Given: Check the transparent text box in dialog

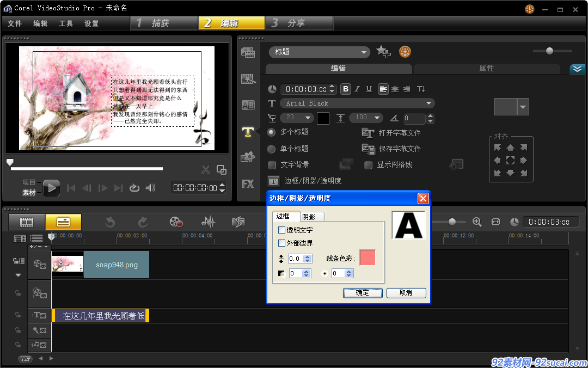Looking at the screenshot, I should pos(281,230).
